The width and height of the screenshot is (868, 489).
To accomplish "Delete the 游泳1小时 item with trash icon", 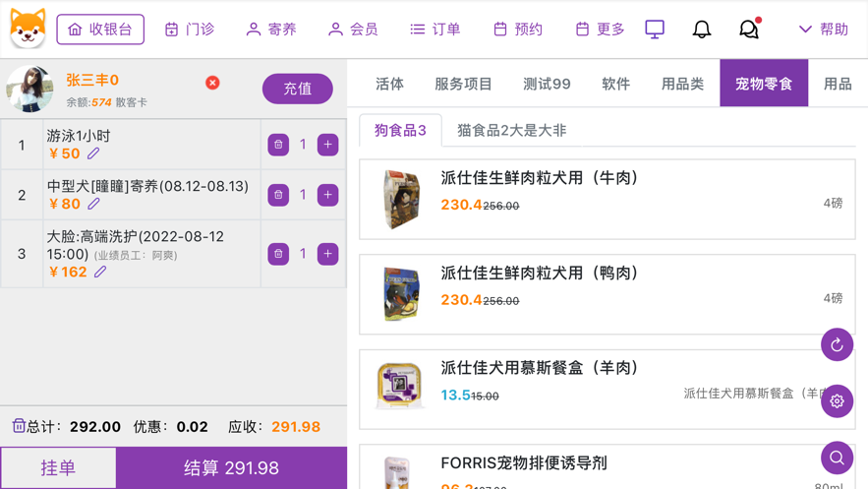I will click(x=278, y=145).
